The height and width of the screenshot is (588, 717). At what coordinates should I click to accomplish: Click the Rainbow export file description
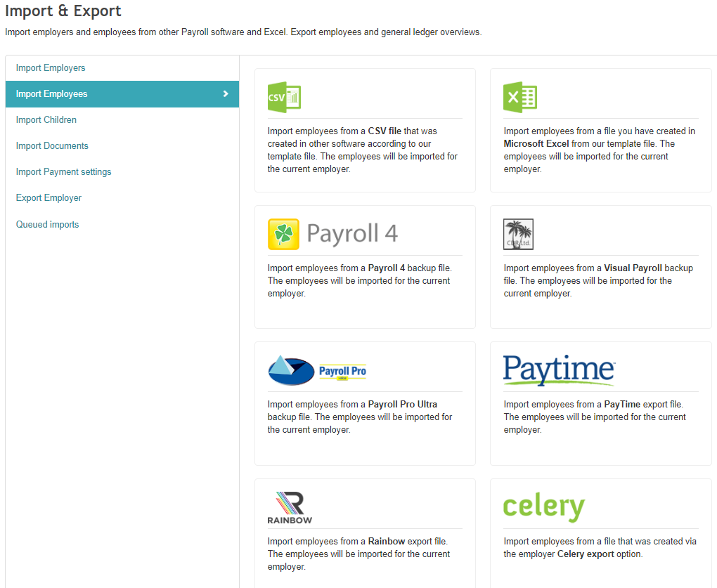tap(359, 554)
